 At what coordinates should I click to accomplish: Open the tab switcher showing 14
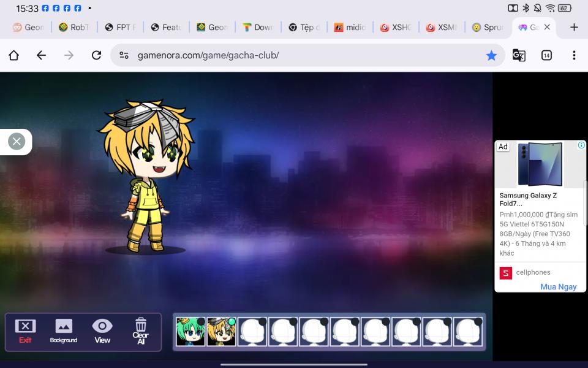click(x=546, y=56)
